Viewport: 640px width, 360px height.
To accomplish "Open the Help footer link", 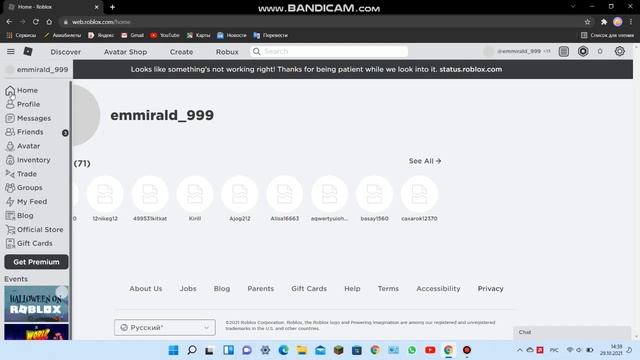I will point(352,289).
